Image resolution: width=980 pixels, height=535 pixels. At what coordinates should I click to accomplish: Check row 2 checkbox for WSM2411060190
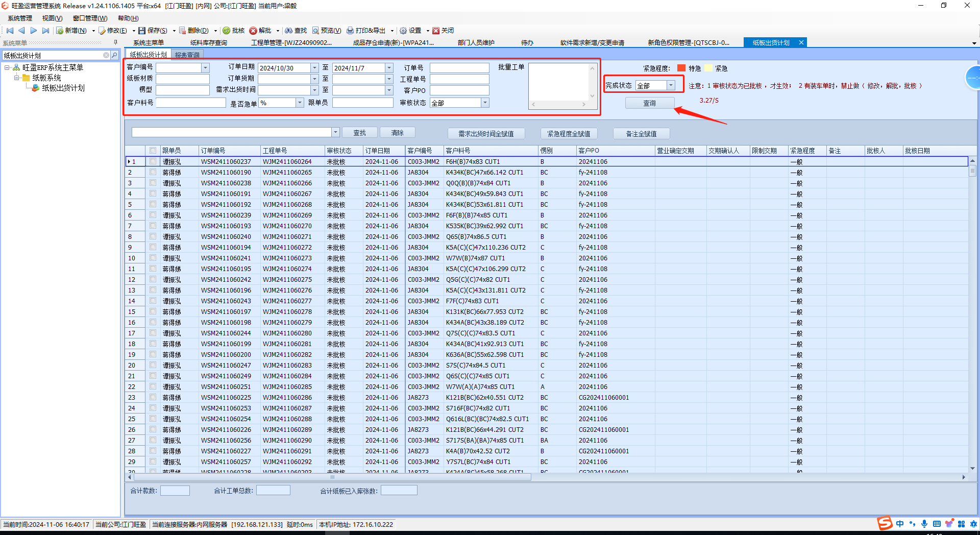(153, 172)
